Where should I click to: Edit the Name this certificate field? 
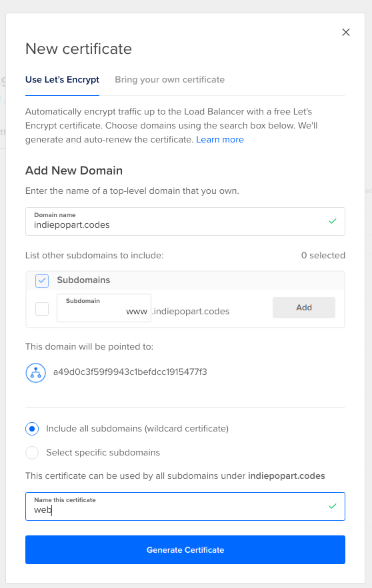[x=185, y=507]
